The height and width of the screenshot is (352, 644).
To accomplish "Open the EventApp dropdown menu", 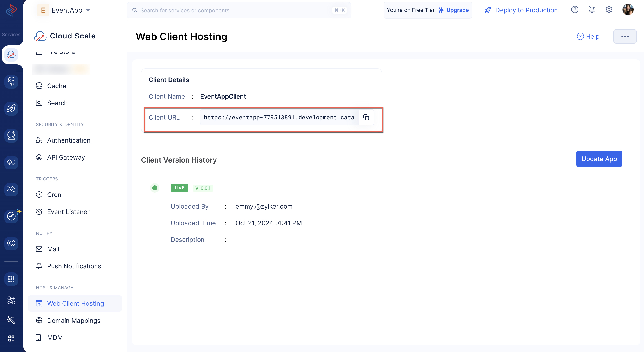I will pos(89,10).
